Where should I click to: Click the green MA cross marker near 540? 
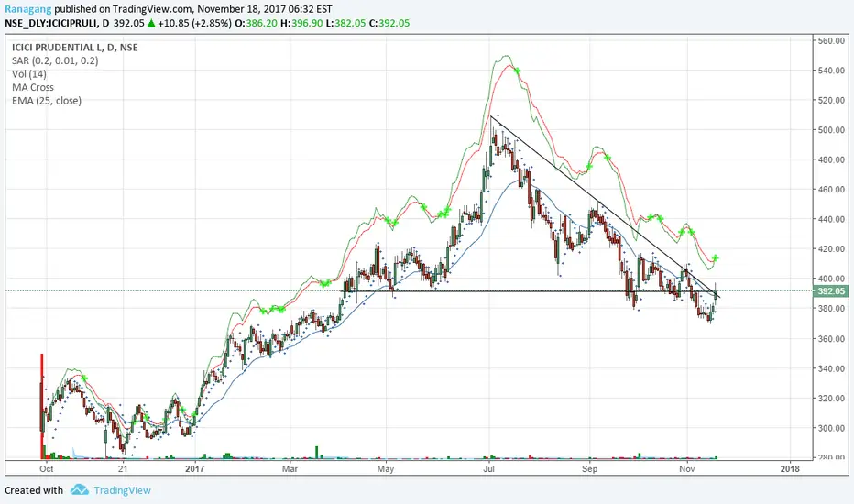pyautogui.click(x=517, y=71)
